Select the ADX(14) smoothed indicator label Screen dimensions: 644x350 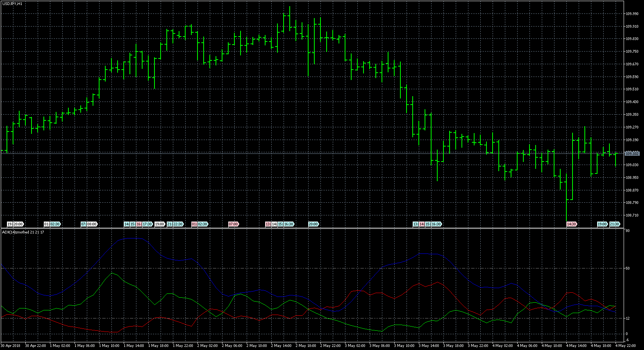tap(23, 232)
